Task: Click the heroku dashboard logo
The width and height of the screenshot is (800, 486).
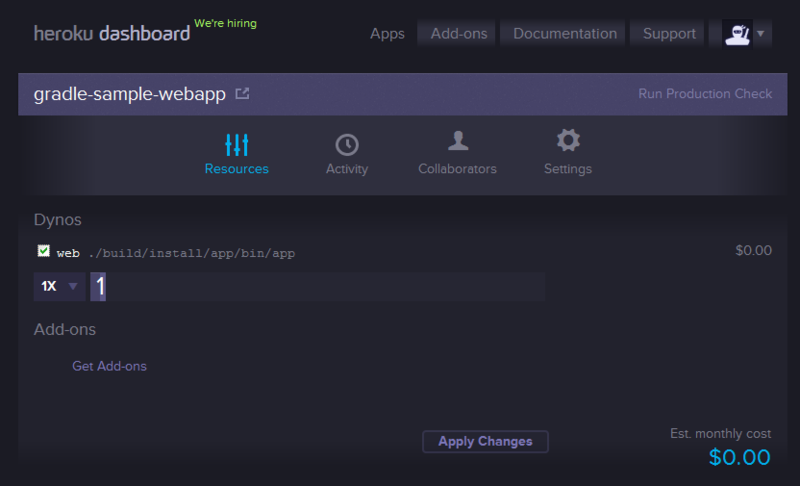Action: 112,34
